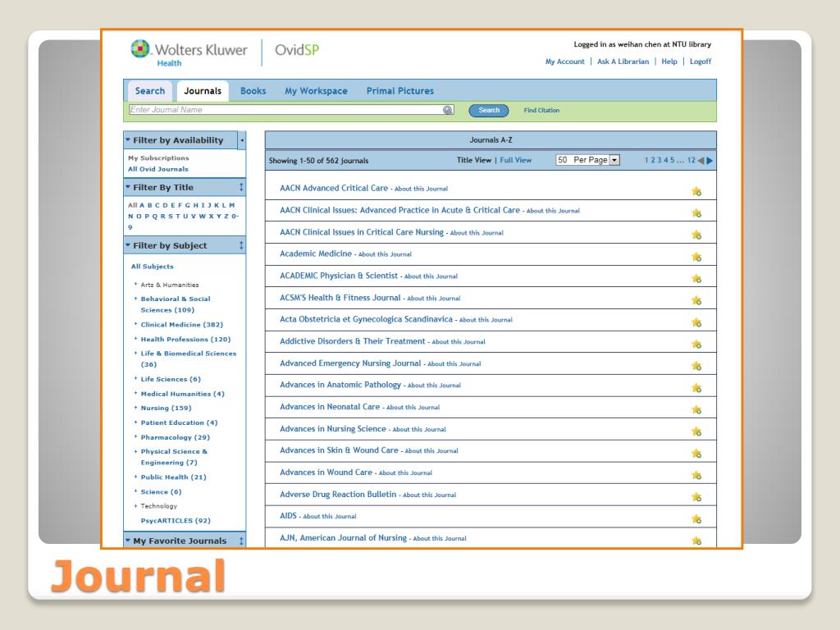
Task: Star the Advances in Anatomic Pathology row
Action: click(696, 388)
